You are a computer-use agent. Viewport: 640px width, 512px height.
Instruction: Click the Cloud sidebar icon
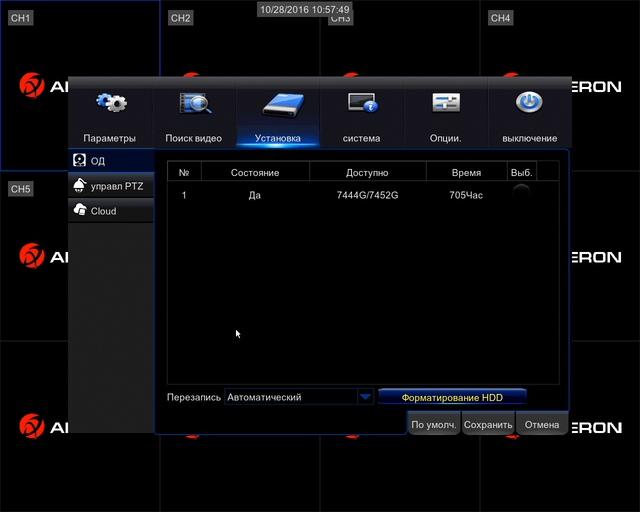click(80, 210)
